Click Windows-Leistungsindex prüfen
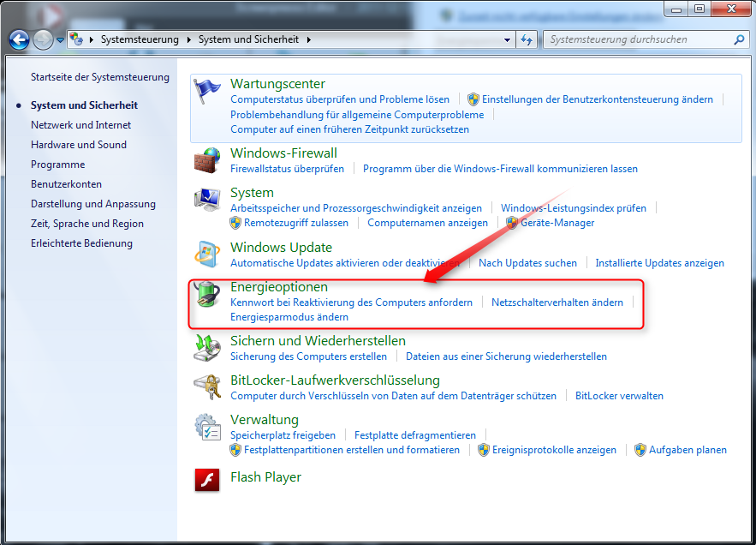 point(574,208)
